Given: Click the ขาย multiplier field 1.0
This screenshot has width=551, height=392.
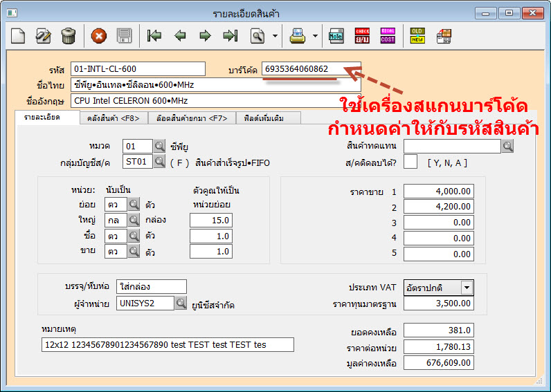Looking at the screenshot, I should 211,251.
